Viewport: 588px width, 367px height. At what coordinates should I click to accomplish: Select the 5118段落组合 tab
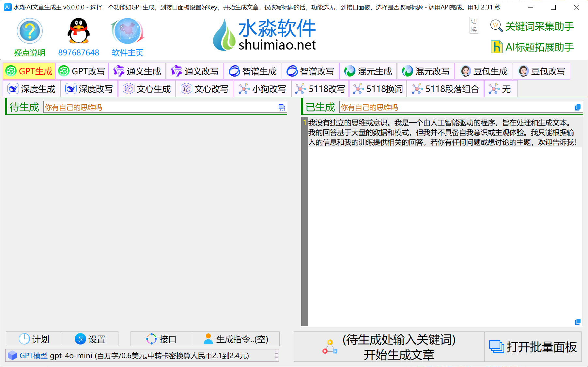pos(445,89)
